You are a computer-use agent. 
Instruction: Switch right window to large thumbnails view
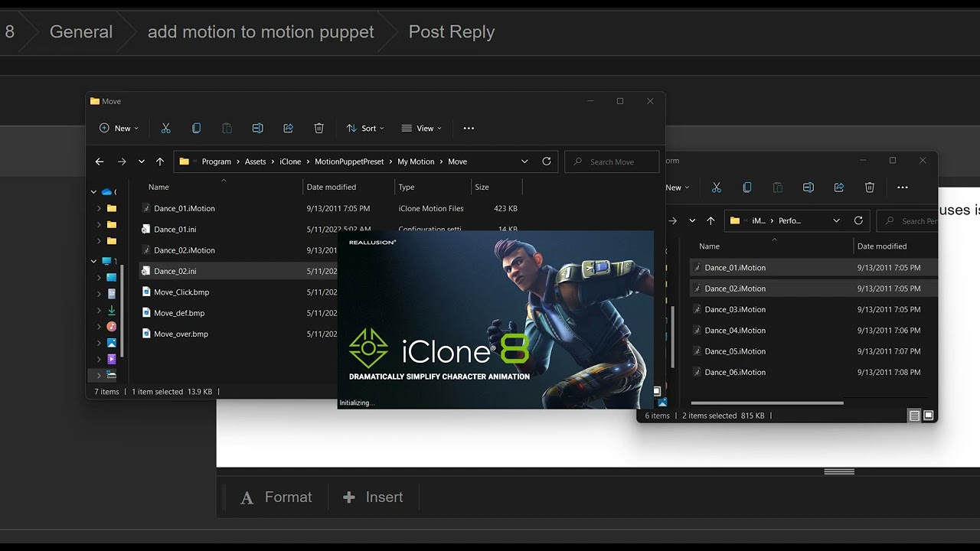[929, 416]
